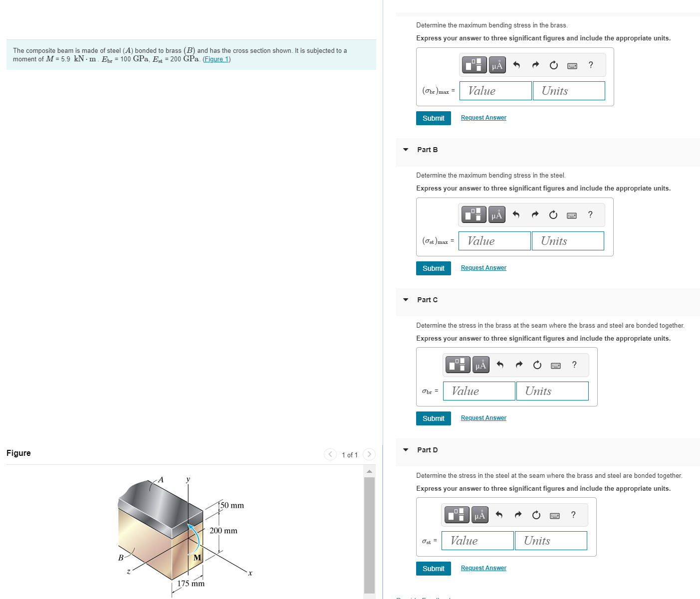Viewport: 700px width, 599px height.
Task: Focus Part B steel Value field
Action: point(494,241)
